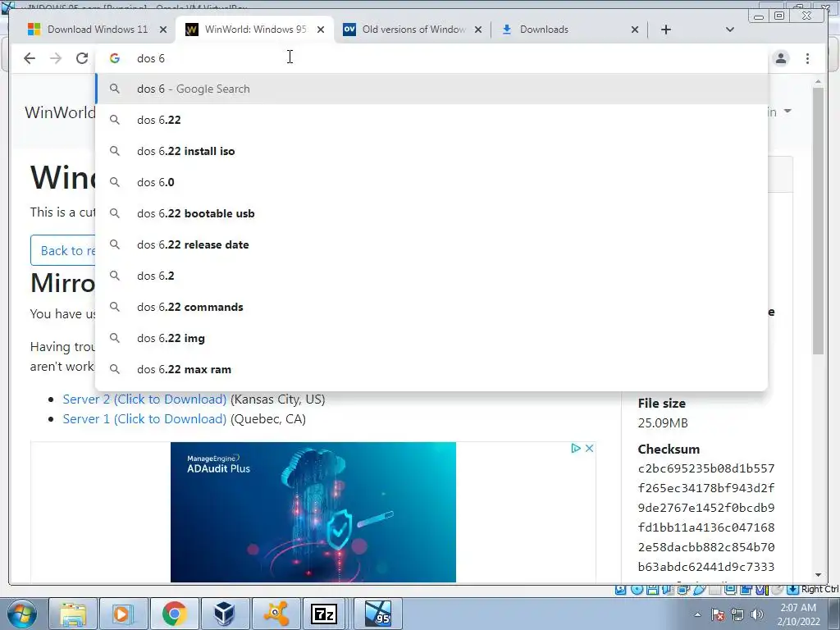The width and height of the screenshot is (840, 630).
Task: Open the Avast antivirus taskbar icon
Action: tap(276, 614)
